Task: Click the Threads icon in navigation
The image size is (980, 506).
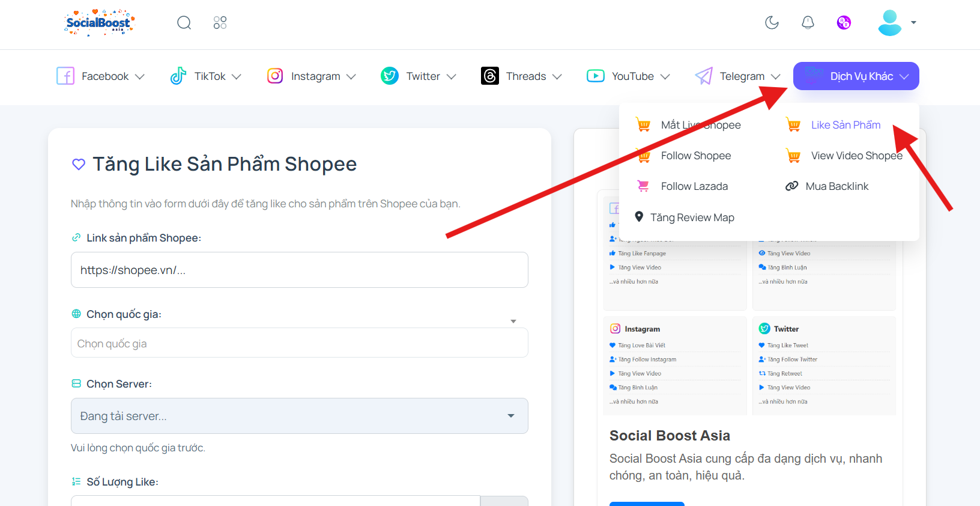Action: (490, 76)
